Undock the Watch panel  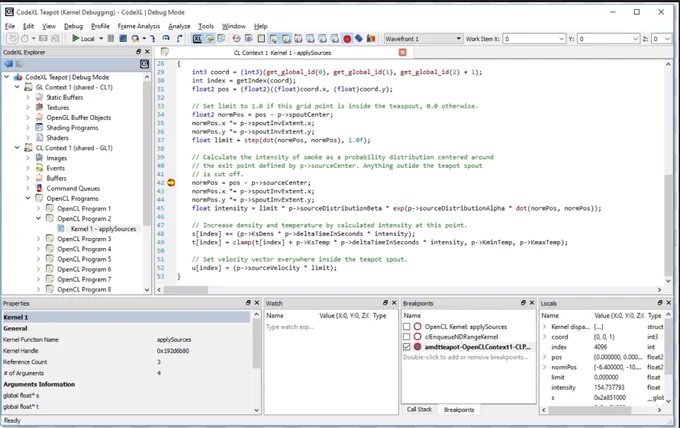click(385, 303)
